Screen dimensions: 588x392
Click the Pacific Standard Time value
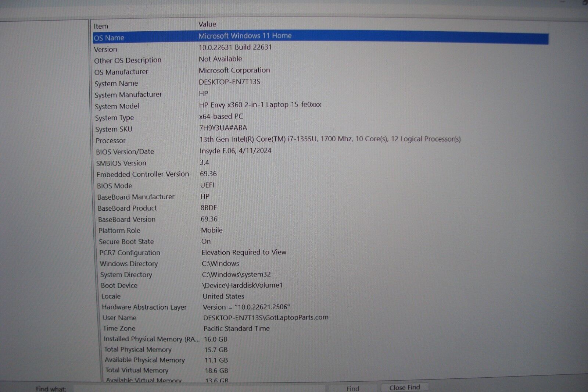tap(237, 328)
